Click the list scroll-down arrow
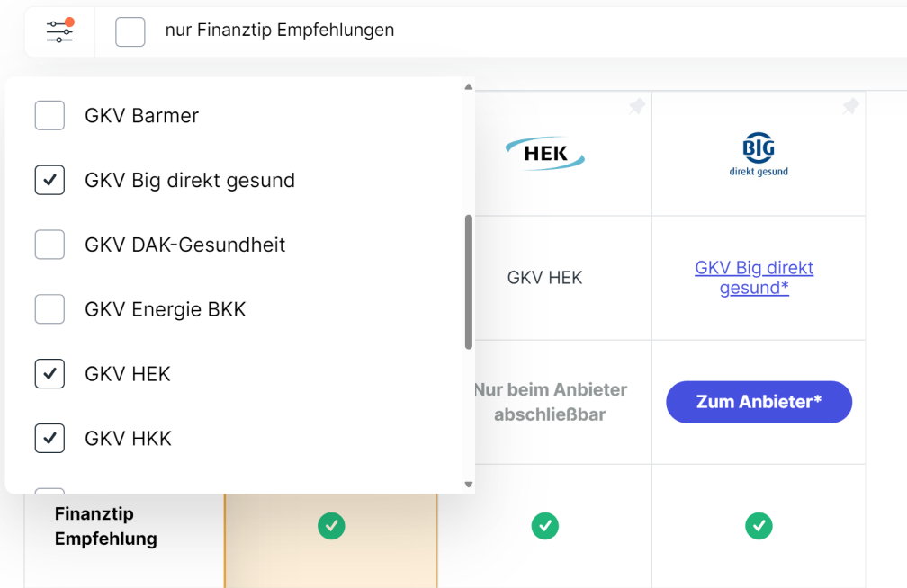This screenshot has width=907, height=588. click(x=469, y=485)
